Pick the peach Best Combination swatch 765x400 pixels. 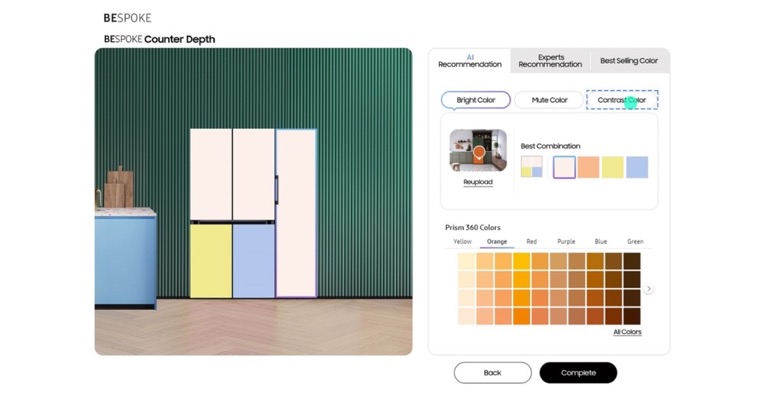588,167
